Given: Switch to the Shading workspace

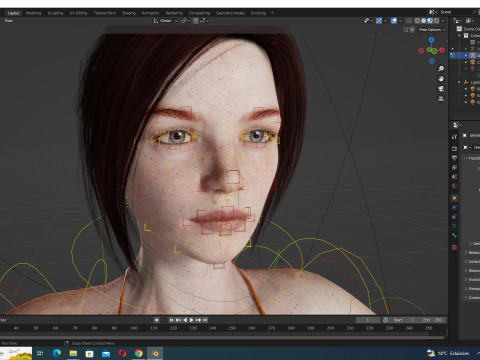Looking at the screenshot, I should (129, 13).
